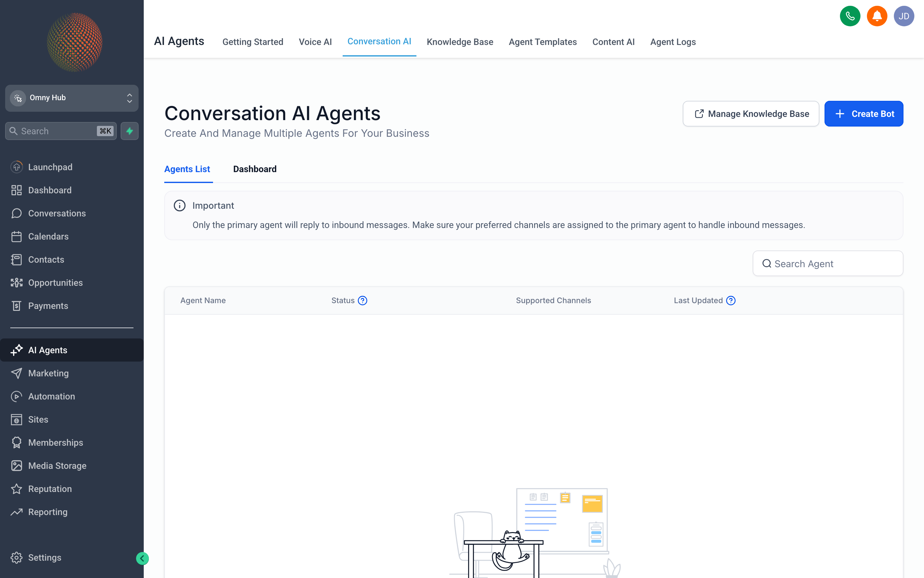The width and height of the screenshot is (924, 578).
Task: Open the Knowledge Base tab
Action: tap(460, 42)
